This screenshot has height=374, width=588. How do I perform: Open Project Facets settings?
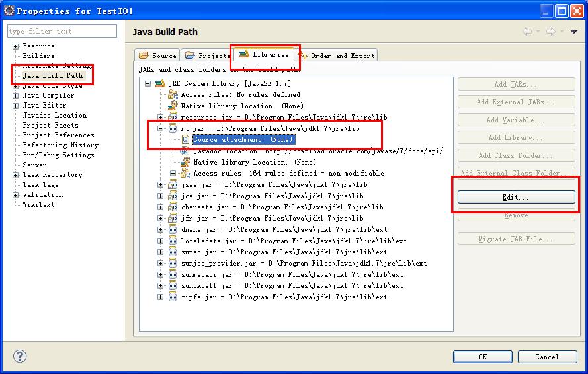[x=51, y=125]
